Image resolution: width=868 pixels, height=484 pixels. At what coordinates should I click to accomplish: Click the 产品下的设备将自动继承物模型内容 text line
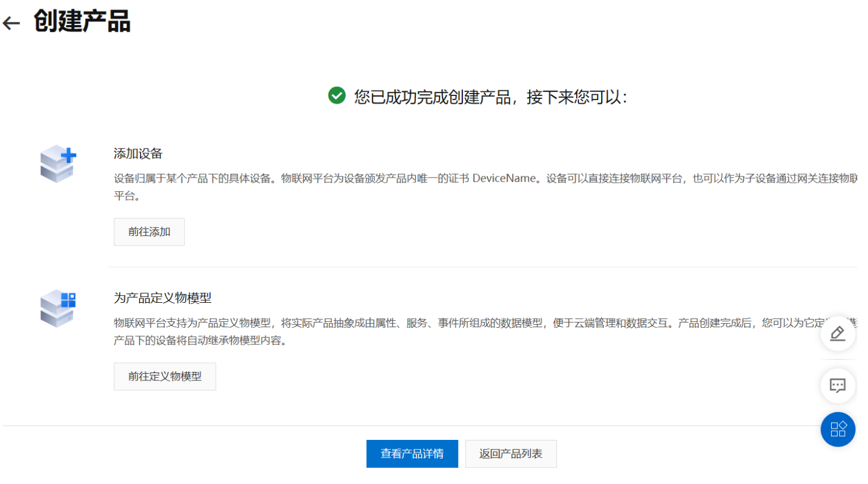(x=200, y=342)
